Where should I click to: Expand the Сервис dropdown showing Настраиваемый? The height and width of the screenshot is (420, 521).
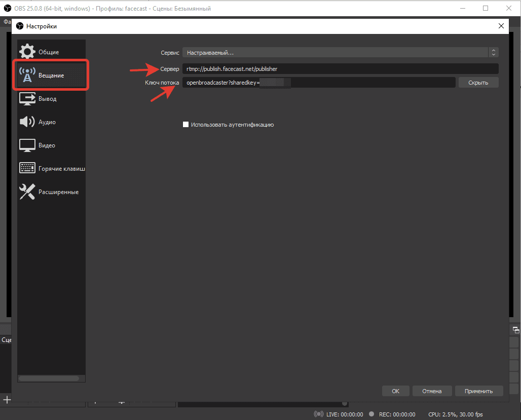click(x=340, y=53)
